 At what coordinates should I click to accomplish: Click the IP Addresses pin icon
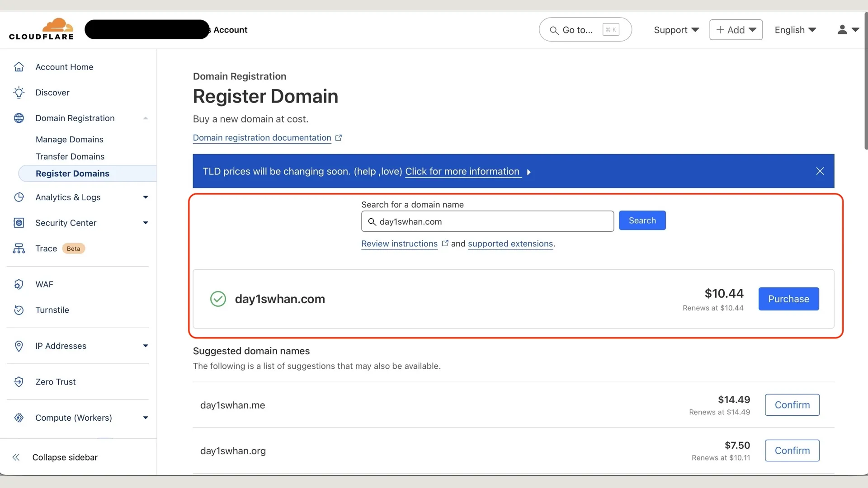click(19, 346)
